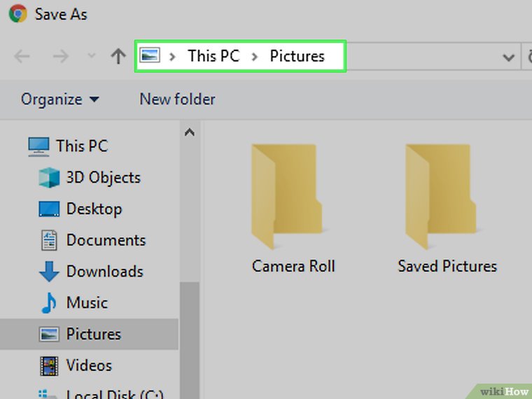The width and height of the screenshot is (532, 399).
Task: Select Pictures in the navigation pane
Action: click(x=93, y=334)
